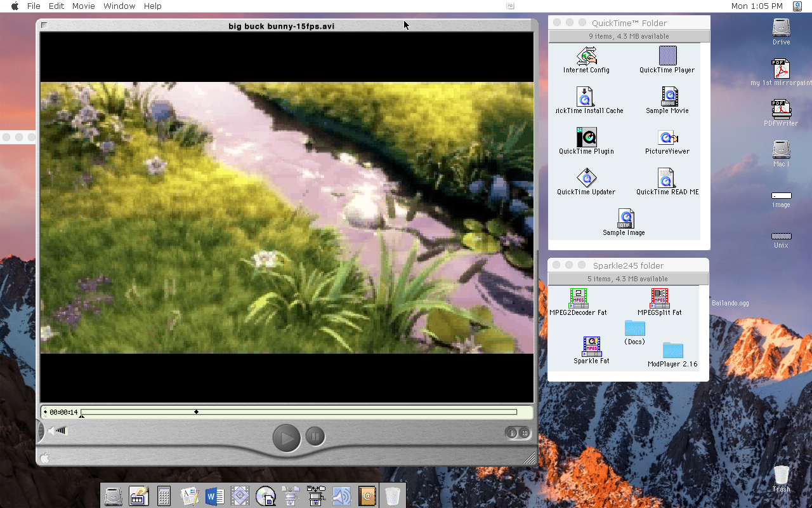Screen dimensions: 812x508
Task: Click the menu bar clock showing Mon 1:05 PM
Action: tap(757, 6)
